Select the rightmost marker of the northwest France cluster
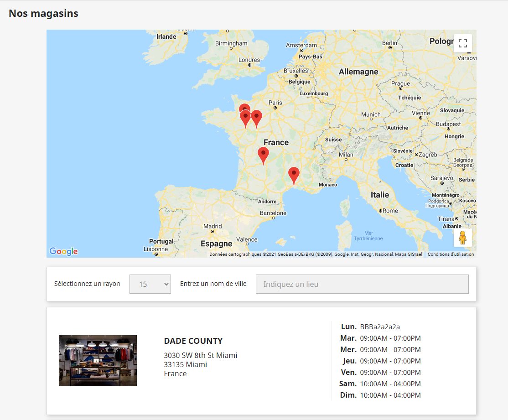This screenshot has height=420, width=508. [257, 119]
